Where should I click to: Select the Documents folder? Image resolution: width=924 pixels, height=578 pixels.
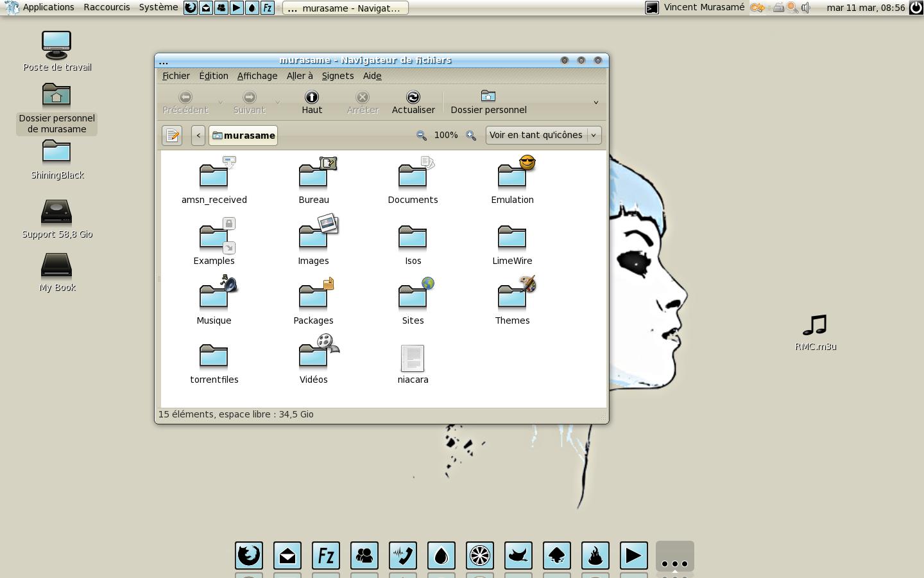coord(413,180)
